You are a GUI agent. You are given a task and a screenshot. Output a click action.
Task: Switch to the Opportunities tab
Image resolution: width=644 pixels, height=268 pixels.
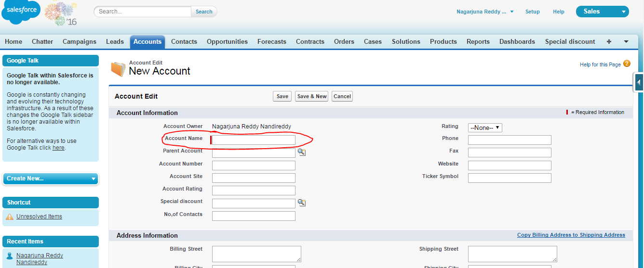(227, 42)
